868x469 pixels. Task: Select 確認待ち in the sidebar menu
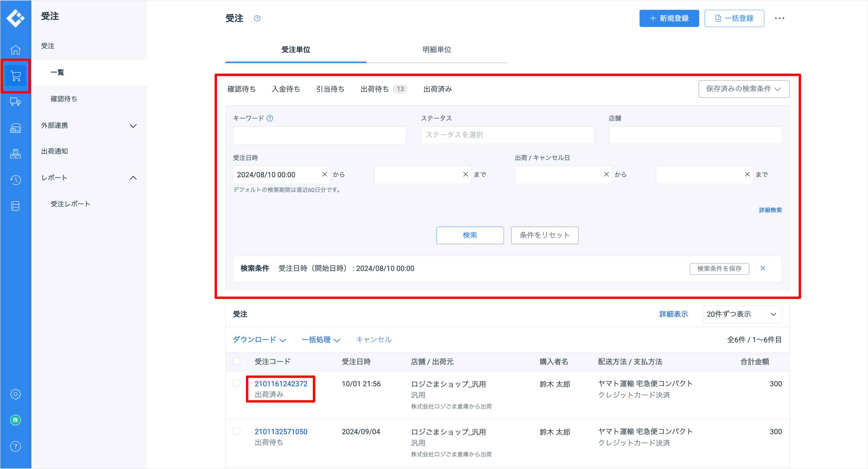[x=89, y=99]
